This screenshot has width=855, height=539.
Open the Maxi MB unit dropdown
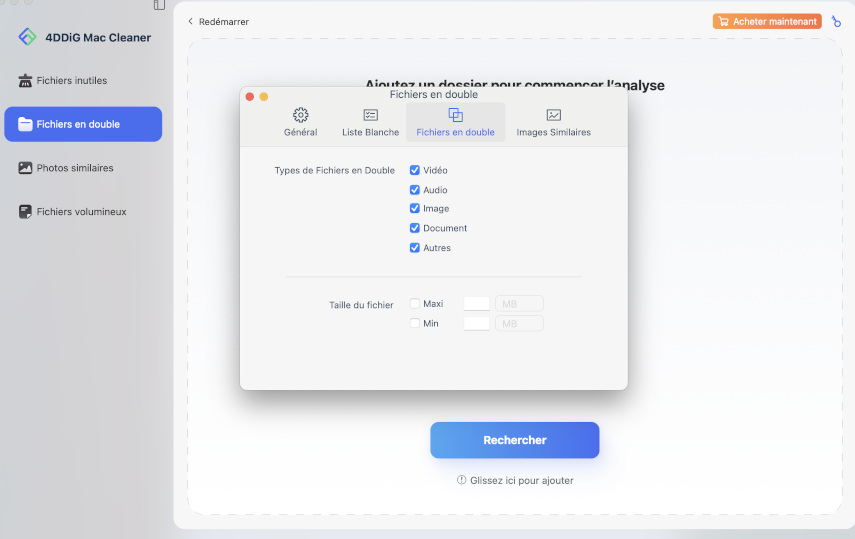tap(519, 303)
